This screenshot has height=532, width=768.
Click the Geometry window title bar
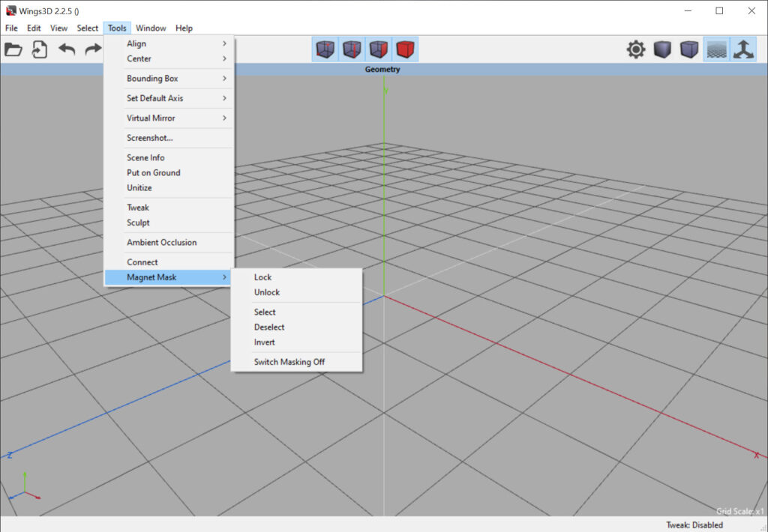(x=383, y=70)
